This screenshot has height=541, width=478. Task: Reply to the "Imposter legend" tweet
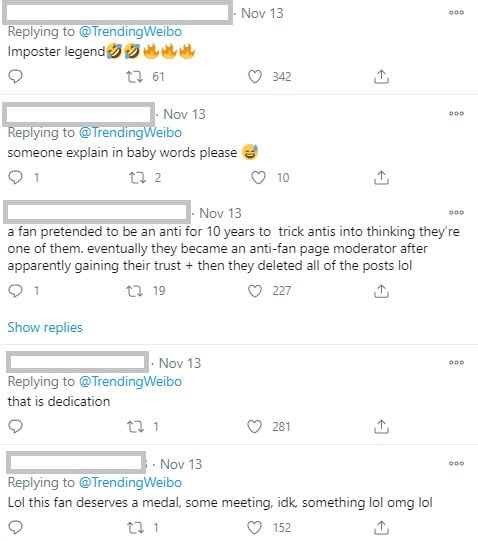coord(15,77)
